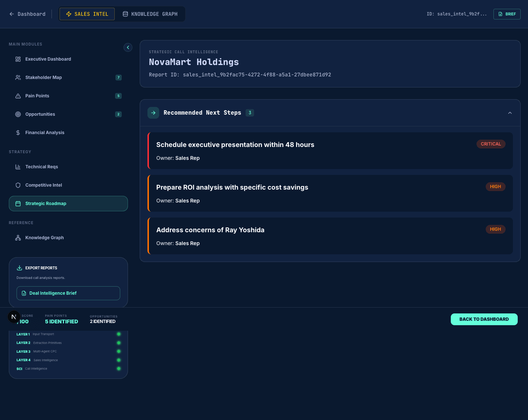Click the back arrow next to Dashboard
This screenshot has width=528, height=420.
click(x=12, y=14)
